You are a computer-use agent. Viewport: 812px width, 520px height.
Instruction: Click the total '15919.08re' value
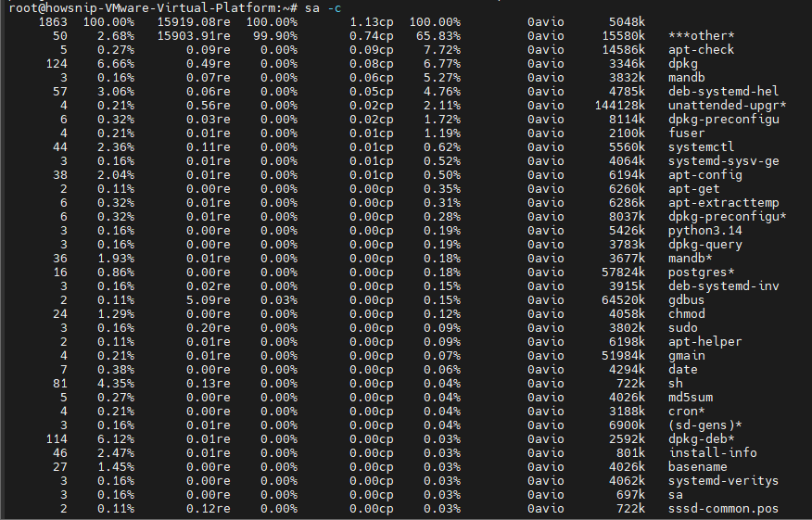pos(194,21)
